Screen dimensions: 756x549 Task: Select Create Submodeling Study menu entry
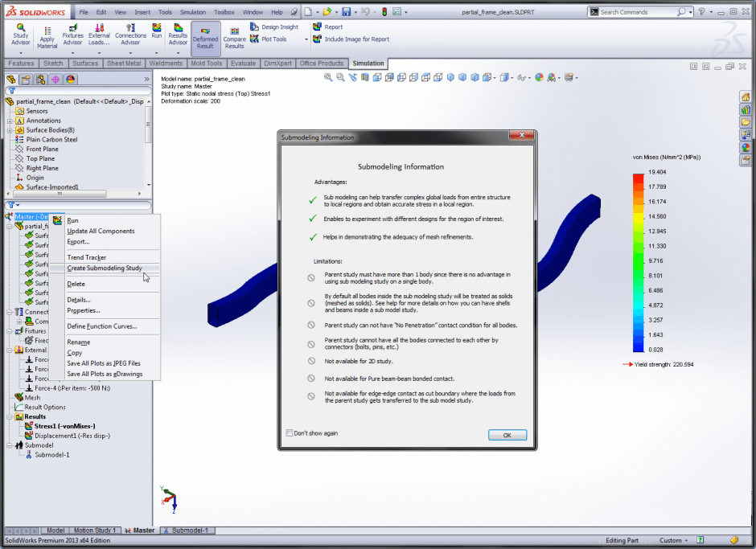[x=105, y=268]
